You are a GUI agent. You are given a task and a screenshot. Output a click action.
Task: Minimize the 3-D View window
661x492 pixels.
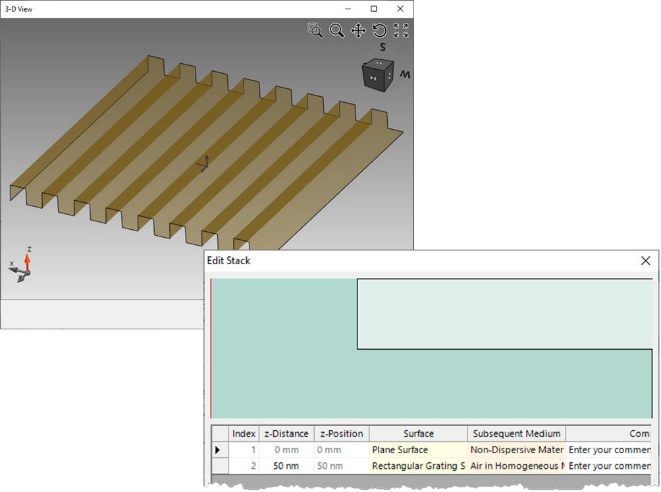tap(348, 9)
